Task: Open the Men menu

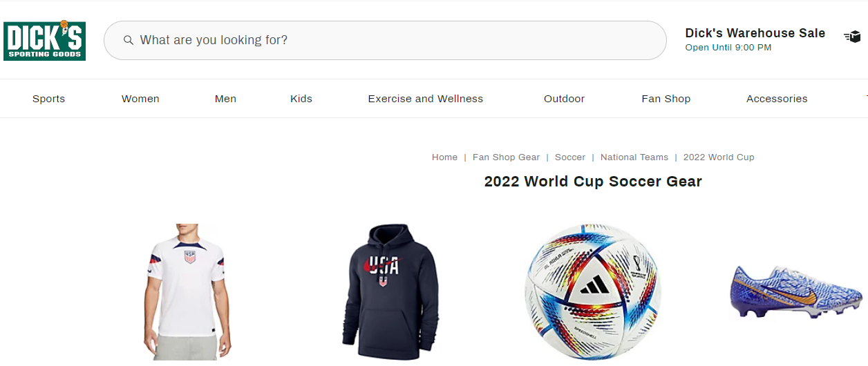Action: coord(225,99)
